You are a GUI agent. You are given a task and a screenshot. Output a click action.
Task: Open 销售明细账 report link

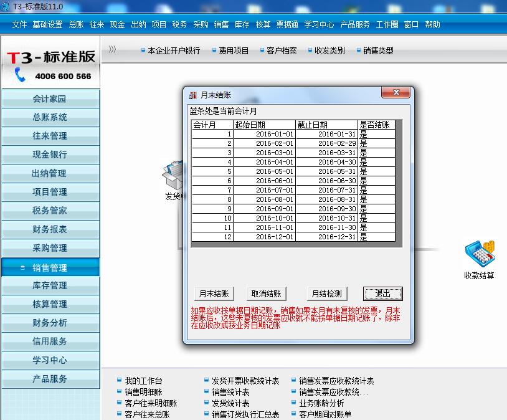click(143, 392)
